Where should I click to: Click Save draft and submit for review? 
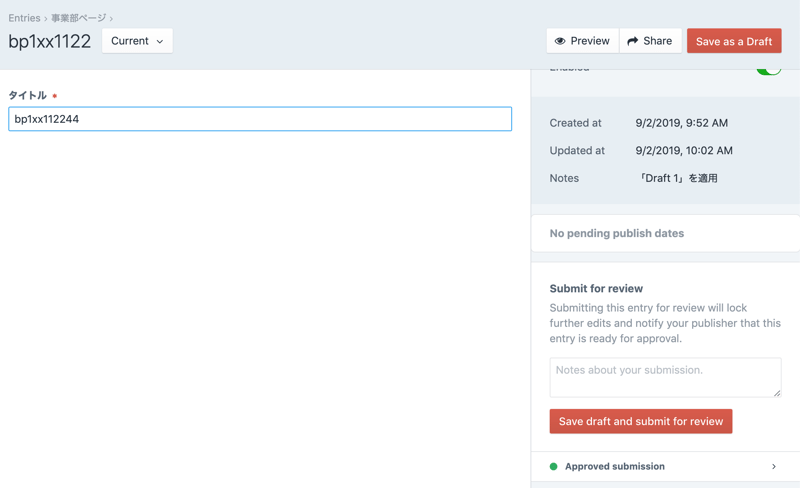(640, 421)
